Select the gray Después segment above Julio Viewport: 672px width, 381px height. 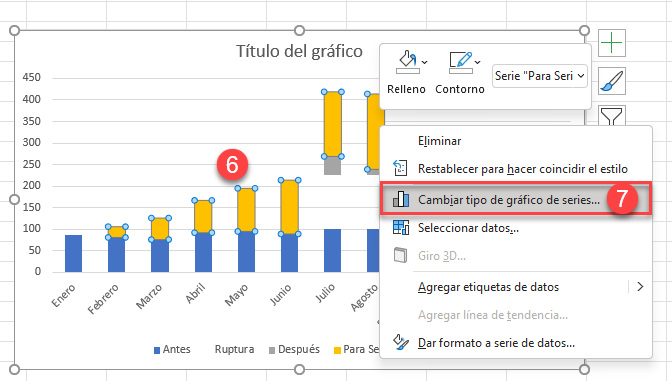tap(333, 165)
